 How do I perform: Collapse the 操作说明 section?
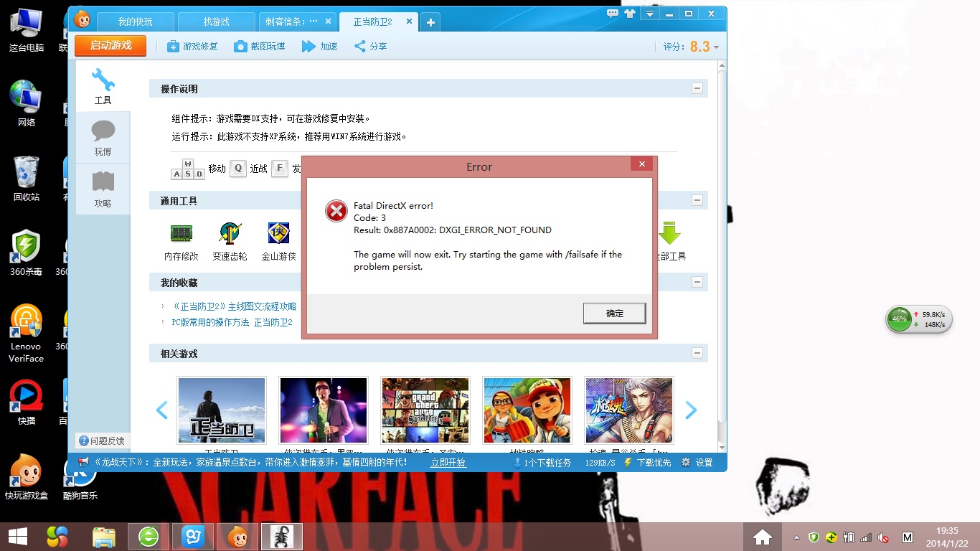pyautogui.click(x=697, y=88)
